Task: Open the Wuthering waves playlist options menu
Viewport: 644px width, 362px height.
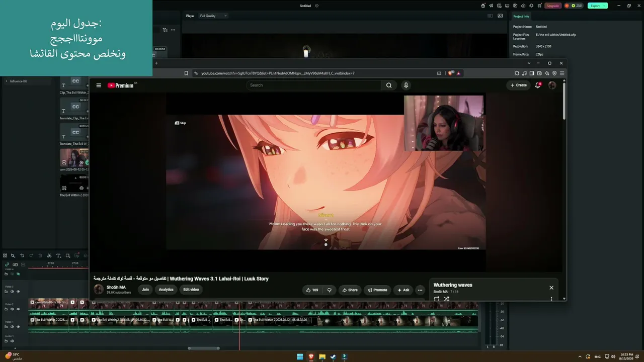Action: click(551, 299)
